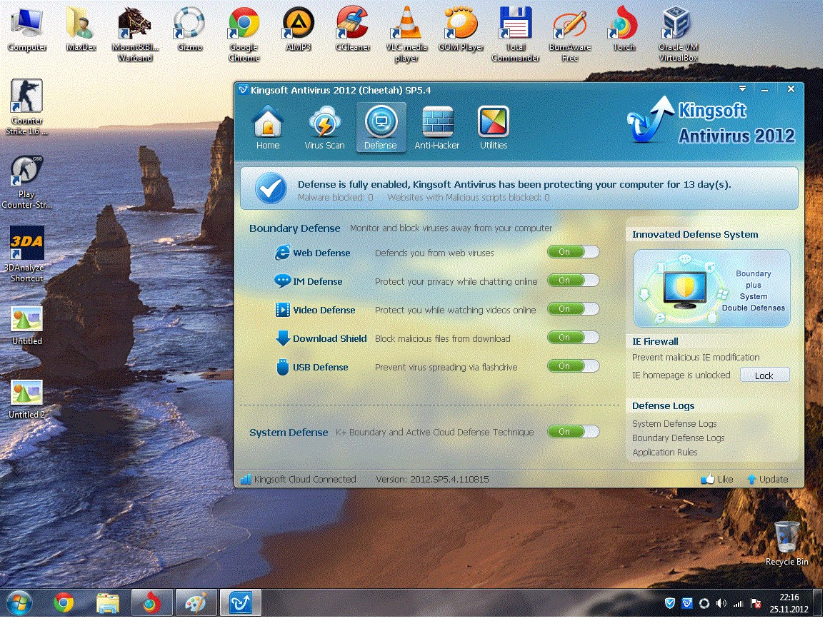The width and height of the screenshot is (840, 631).
Task: Click the IM Defense chat bubble icon
Action: click(282, 281)
